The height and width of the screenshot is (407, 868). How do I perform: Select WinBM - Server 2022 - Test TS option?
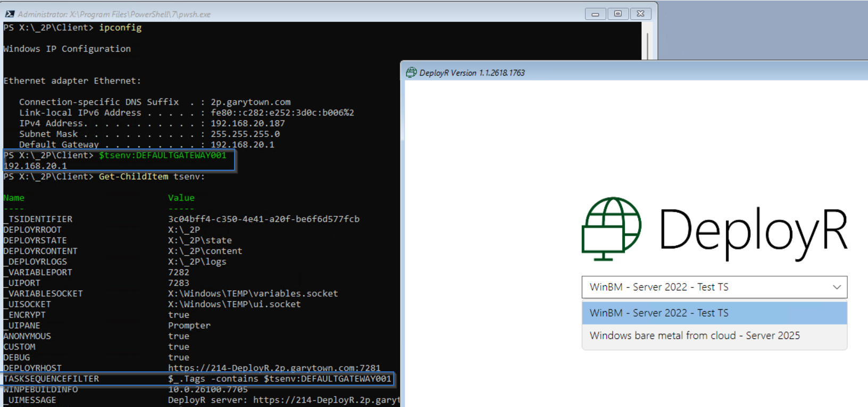pos(714,313)
